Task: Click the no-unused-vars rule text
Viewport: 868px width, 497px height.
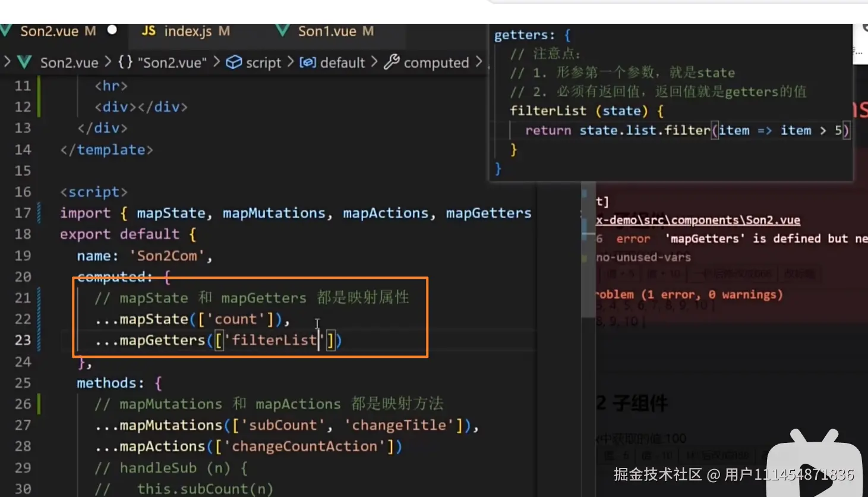Action: tap(643, 257)
